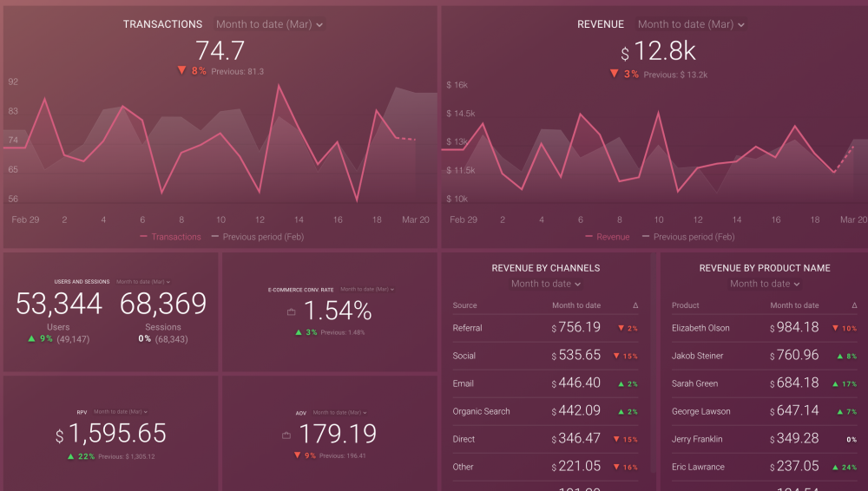Toggle Previous period (Feb) color swatch in Revenue legend

[646, 237]
